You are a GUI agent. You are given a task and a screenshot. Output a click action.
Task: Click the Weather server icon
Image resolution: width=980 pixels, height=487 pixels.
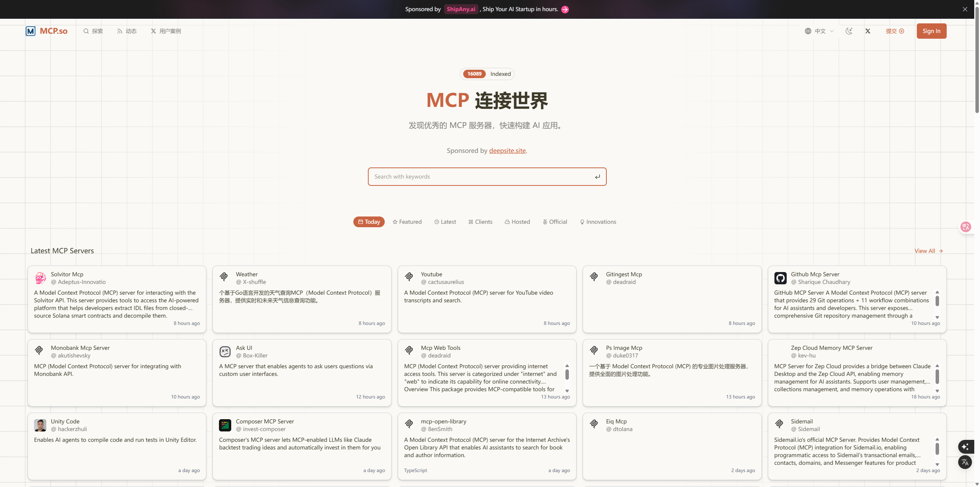point(224,276)
